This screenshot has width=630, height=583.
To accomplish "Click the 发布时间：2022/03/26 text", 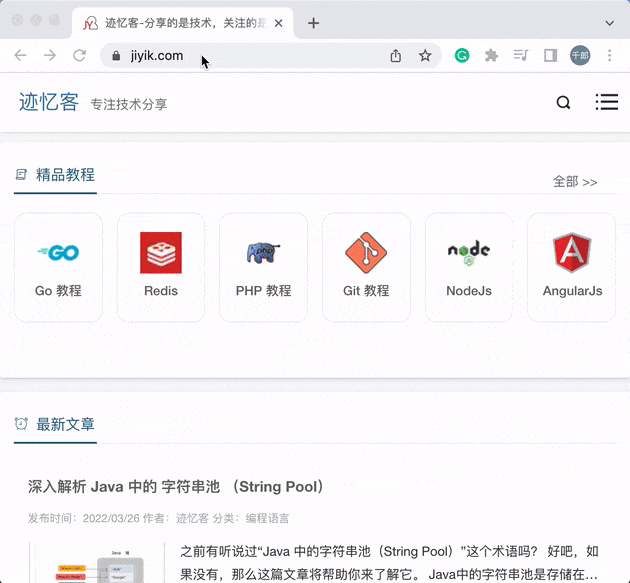I will (84, 518).
